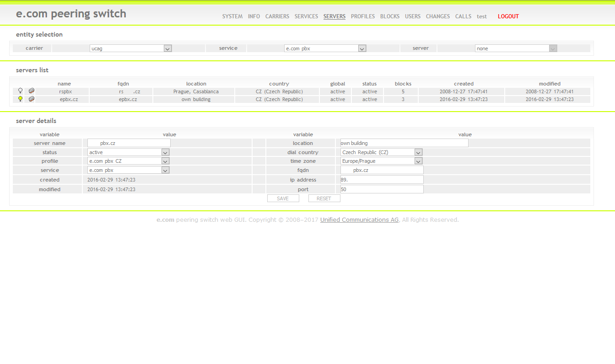This screenshot has height=364, width=615.
Task: Focus the port input field
Action: (x=382, y=189)
